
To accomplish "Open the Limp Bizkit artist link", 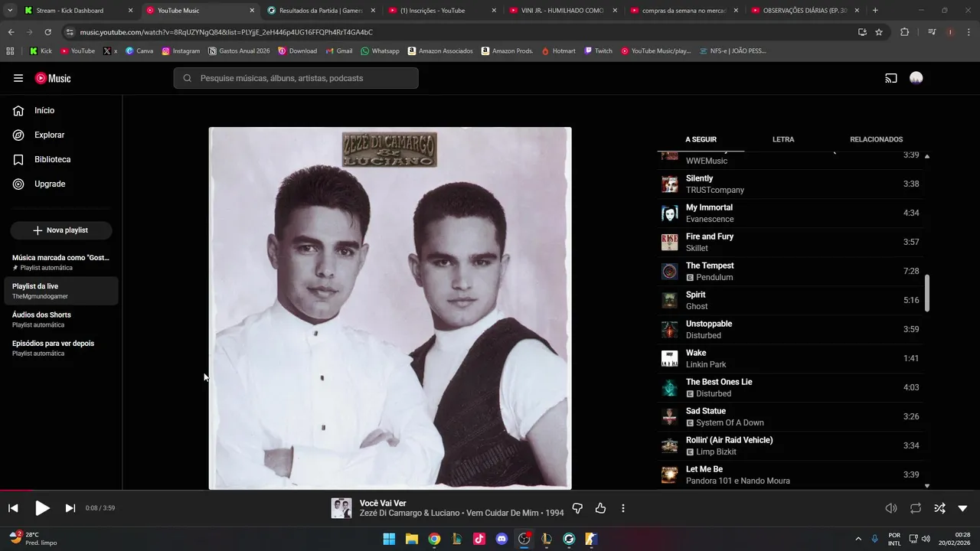I will point(716,452).
